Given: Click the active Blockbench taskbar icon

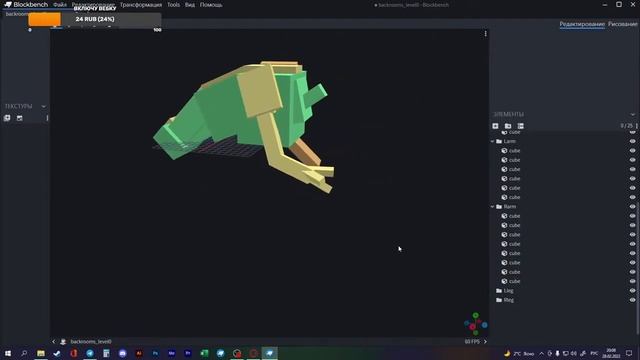Looking at the screenshot, I should pos(269,353).
